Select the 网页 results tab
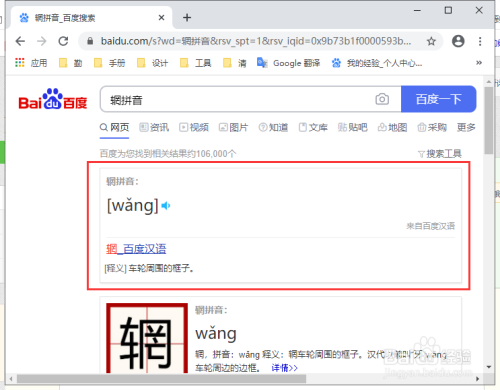This screenshot has width=500, height=390. click(114, 127)
